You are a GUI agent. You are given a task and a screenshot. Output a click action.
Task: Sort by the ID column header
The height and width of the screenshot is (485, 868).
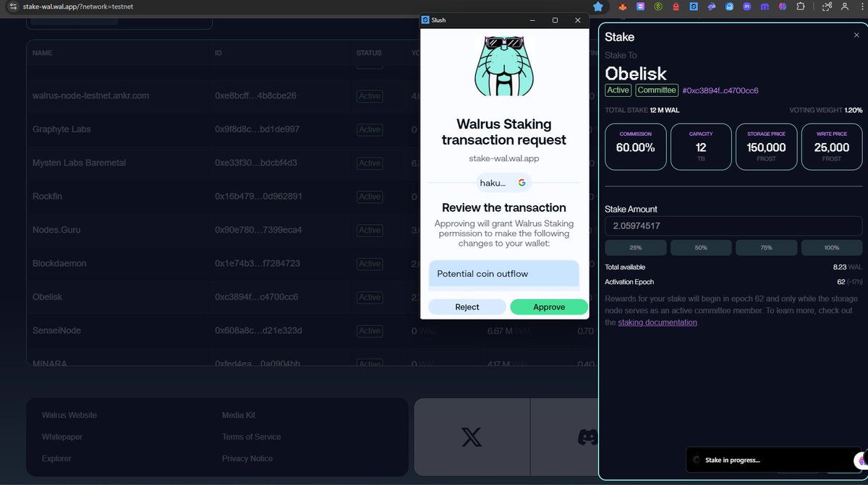point(218,53)
